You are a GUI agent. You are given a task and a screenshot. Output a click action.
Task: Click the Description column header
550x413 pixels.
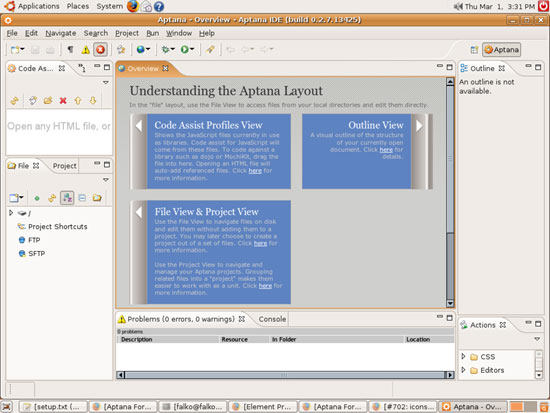(167, 339)
